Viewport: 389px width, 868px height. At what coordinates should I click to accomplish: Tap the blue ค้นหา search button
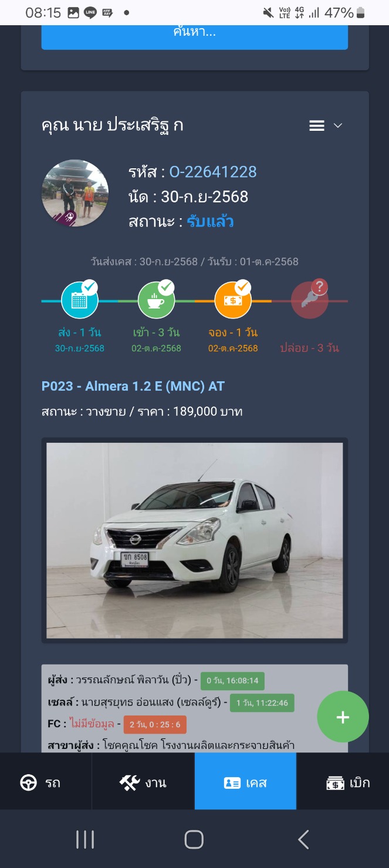pyautogui.click(x=195, y=35)
